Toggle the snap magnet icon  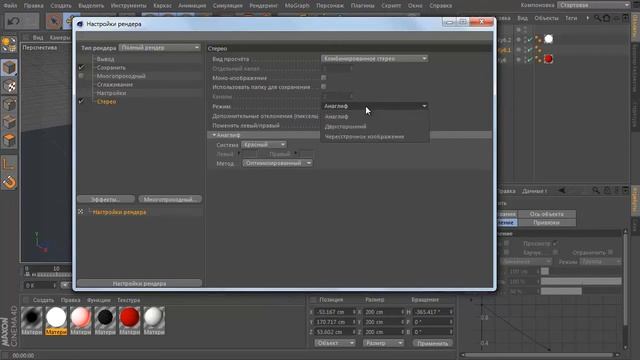point(9,182)
